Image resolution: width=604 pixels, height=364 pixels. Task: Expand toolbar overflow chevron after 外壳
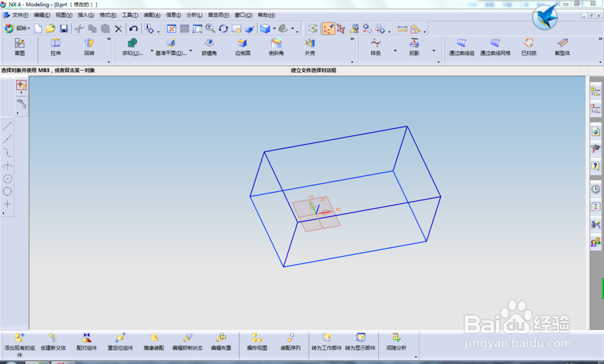pyautogui.click(x=352, y=39)
